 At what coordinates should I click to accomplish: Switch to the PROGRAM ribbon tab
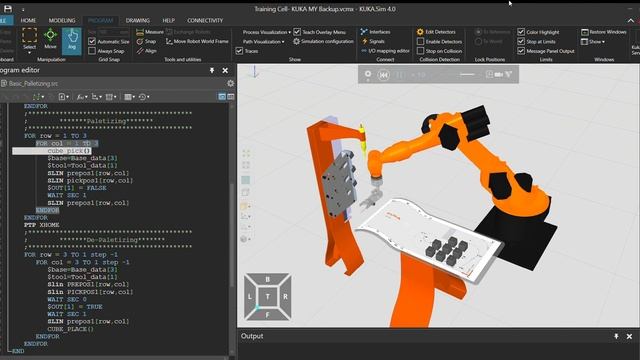100,20
